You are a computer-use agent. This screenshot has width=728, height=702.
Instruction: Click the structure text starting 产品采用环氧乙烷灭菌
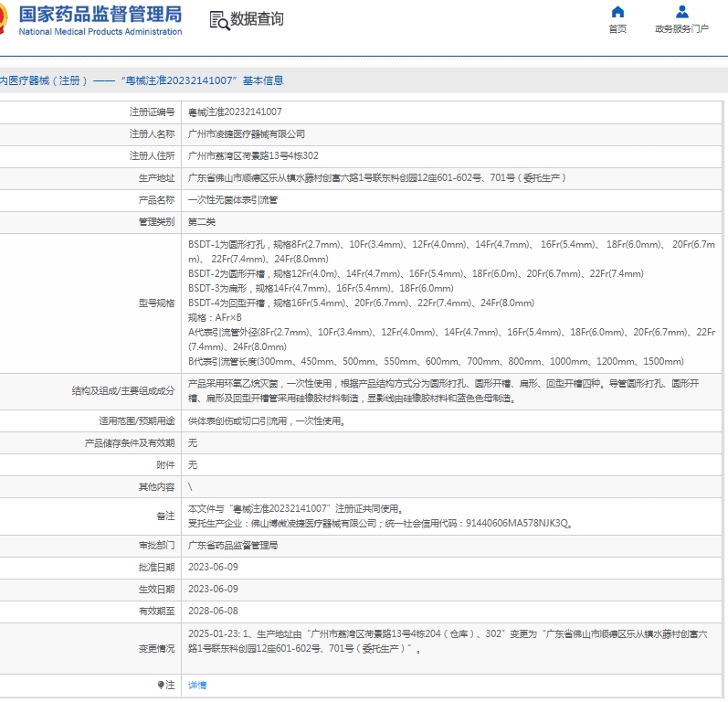443,391
